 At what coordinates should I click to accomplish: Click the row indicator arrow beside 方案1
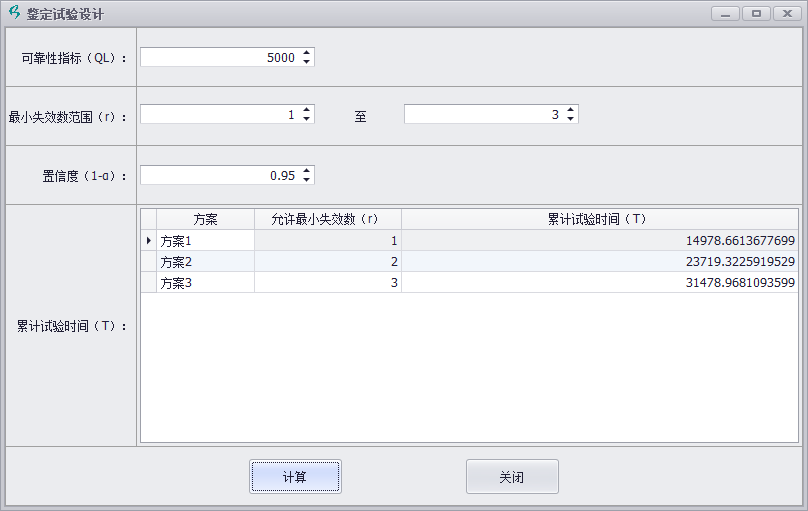point(149,241)
